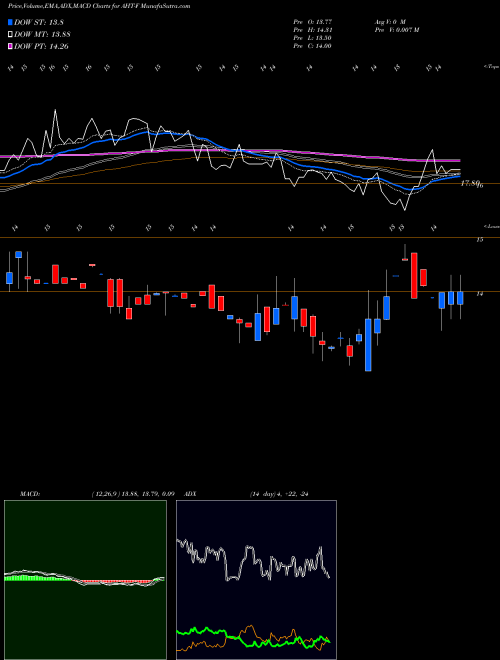Click the '<Tops' label at right edge
The image size is (500, 660).
492,67
